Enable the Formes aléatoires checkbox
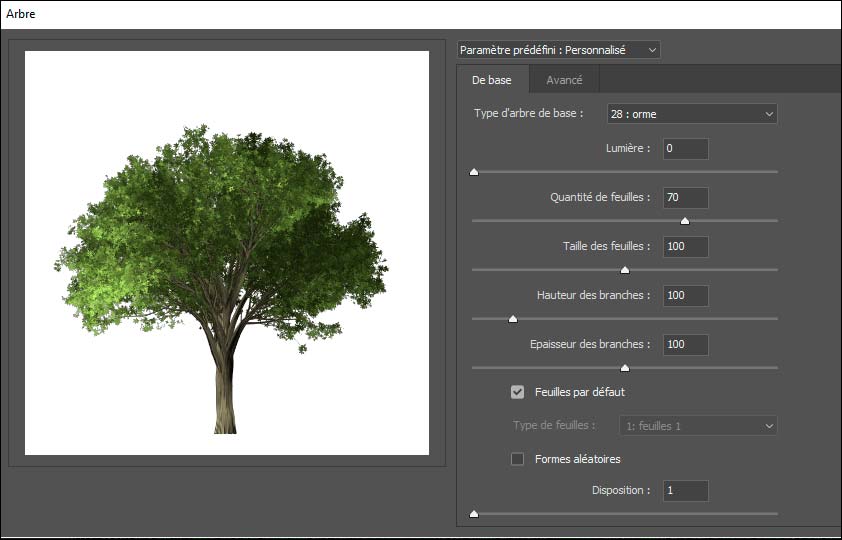 (518, 459)
